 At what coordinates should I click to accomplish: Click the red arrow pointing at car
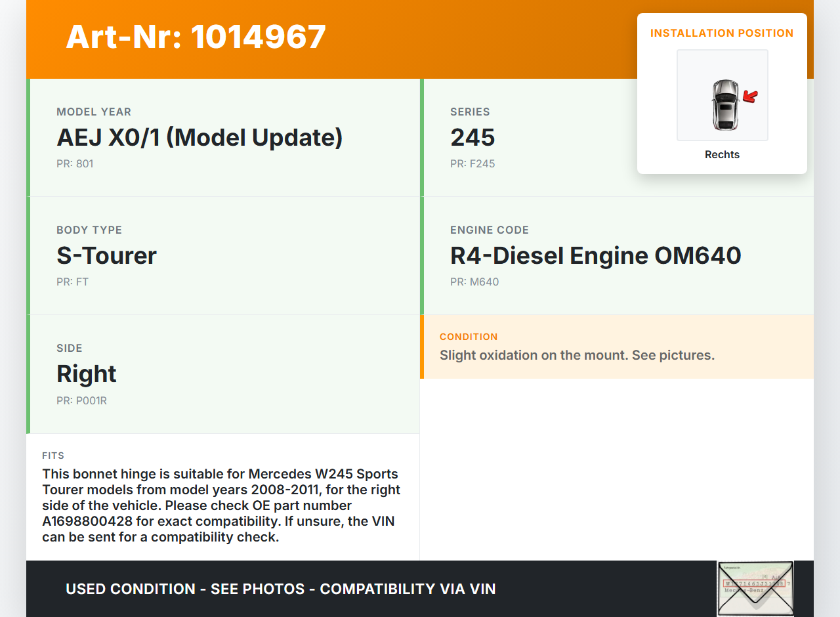pos(749,97)
